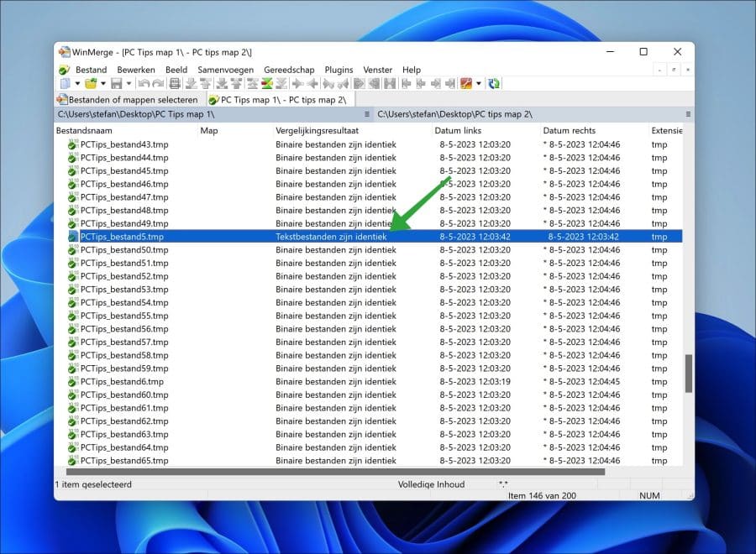
Task: Sort by the Map column header
Action: [x=235, y=131]
